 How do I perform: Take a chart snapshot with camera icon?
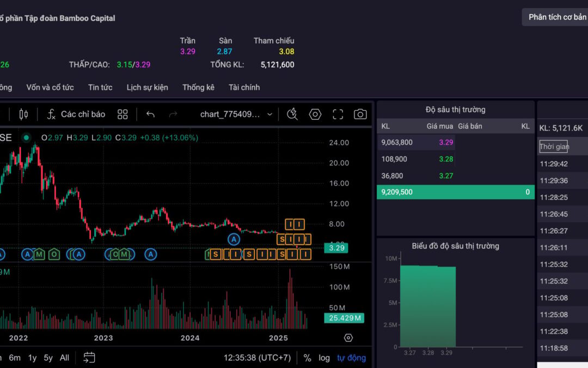[360, 114]
